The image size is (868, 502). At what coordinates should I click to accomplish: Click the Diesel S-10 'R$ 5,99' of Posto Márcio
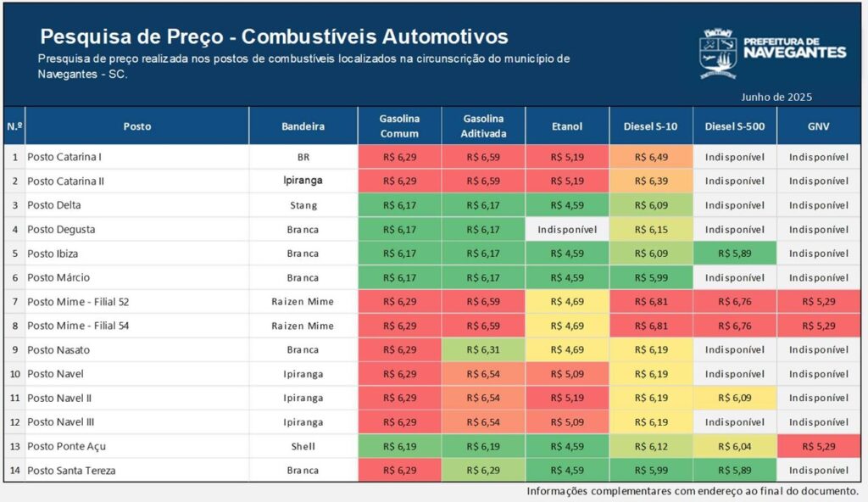651,277
